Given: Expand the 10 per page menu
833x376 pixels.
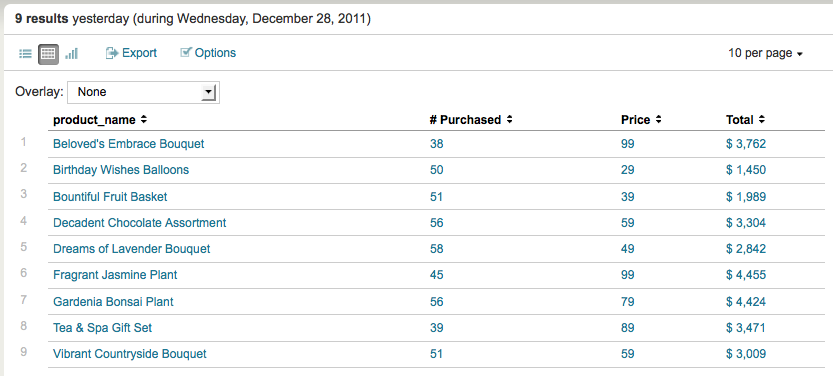Looking at the screenshot, I should coord(765,53).
